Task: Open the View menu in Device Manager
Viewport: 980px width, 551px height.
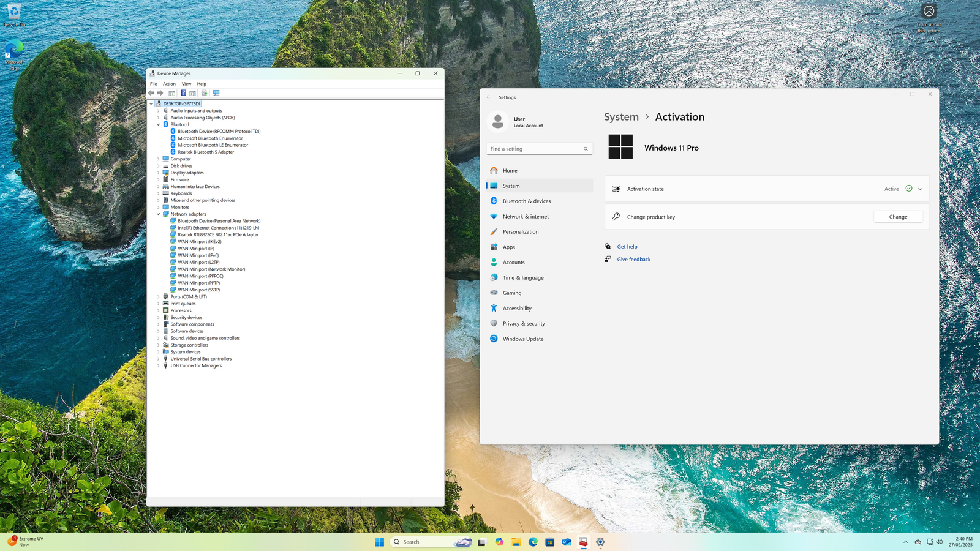Action: tap(186, 84)
